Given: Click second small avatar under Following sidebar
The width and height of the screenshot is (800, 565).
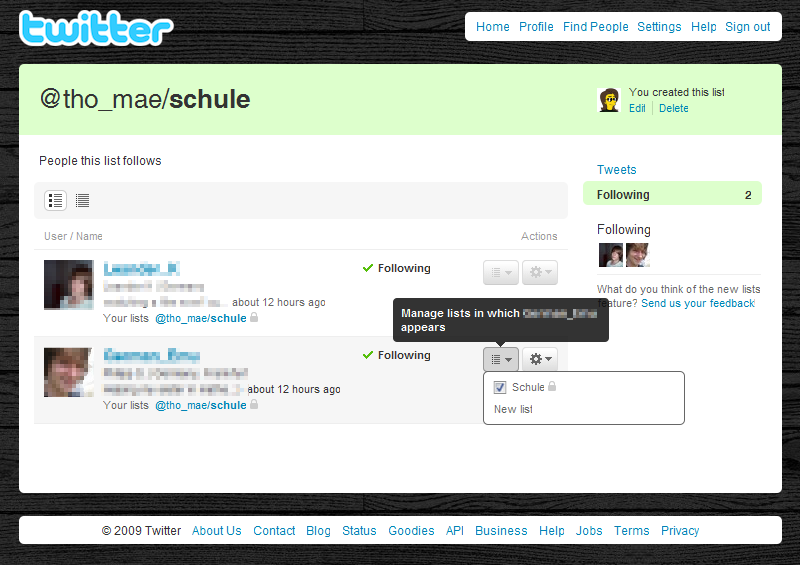Looking at the screenshot, I should [x=638, y=255].
